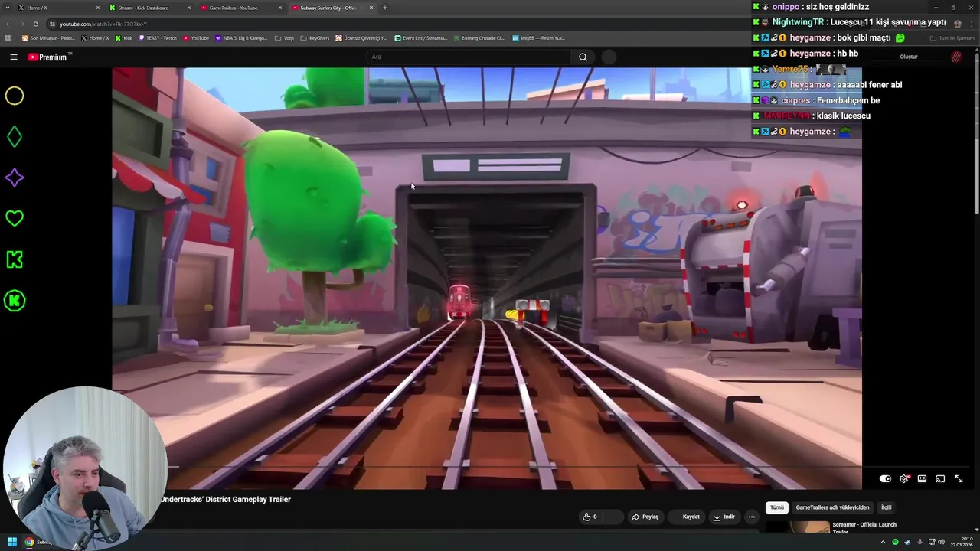Screen dimensions: 980x551
Task: Show hidden system tray icons chevron
Action: [x=884, y=542]
